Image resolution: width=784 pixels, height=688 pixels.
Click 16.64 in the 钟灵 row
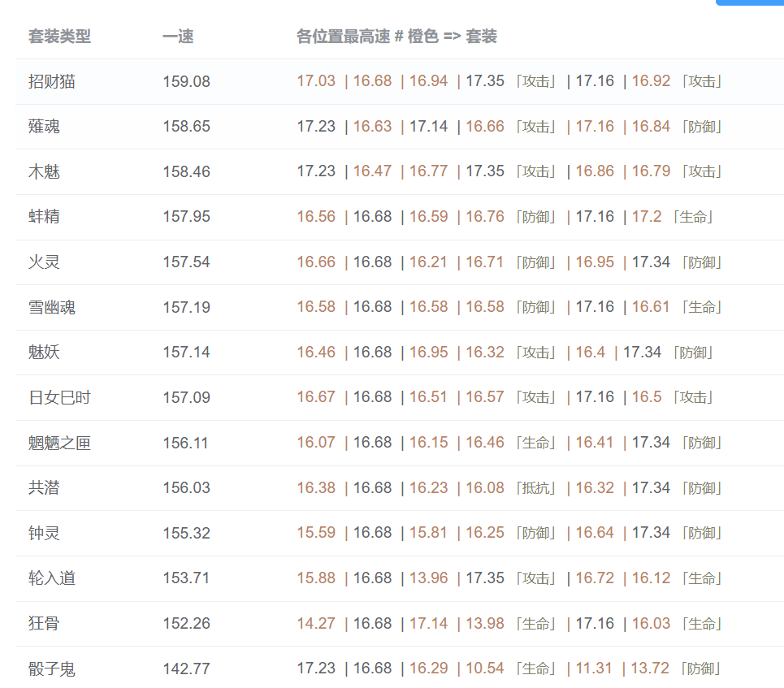coord(595,533)
